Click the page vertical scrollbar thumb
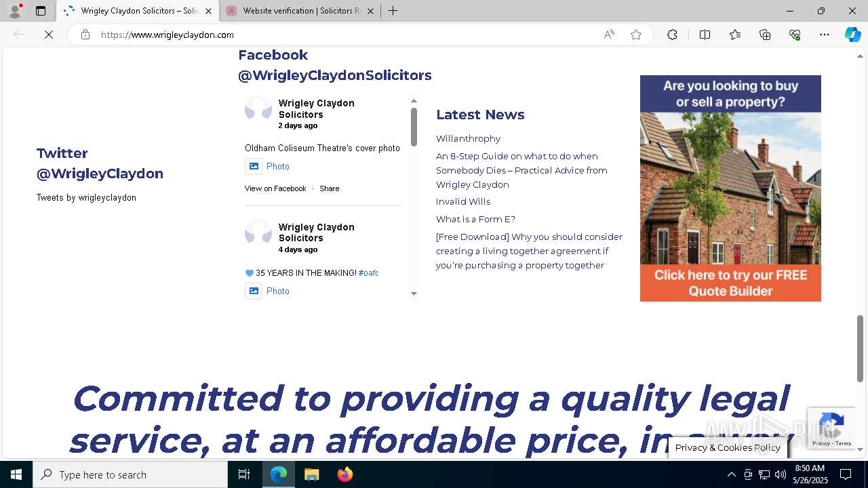 (860, 348)
